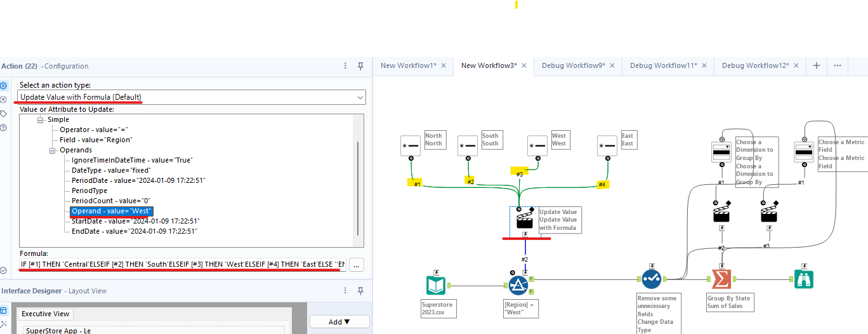The image size is (868, 334).
Task: Select the Browse binoculars tool
Action: click(x=804, y=279)
